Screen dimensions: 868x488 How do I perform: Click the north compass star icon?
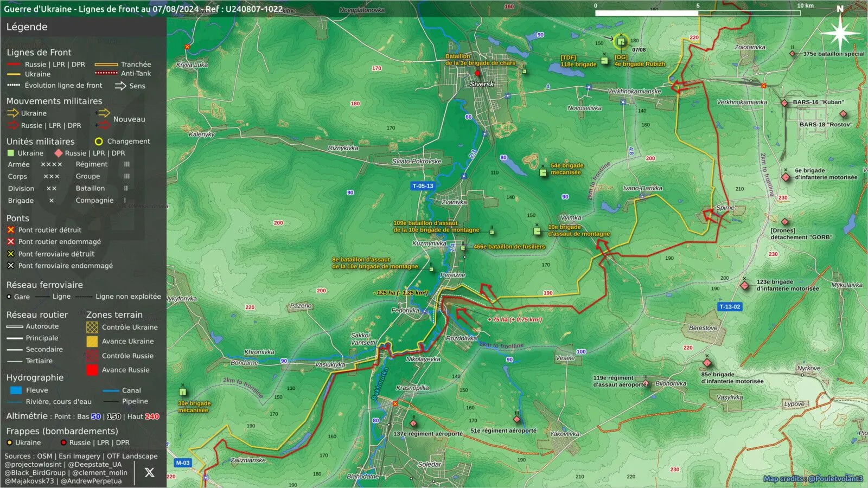click(x=840, y=34)
